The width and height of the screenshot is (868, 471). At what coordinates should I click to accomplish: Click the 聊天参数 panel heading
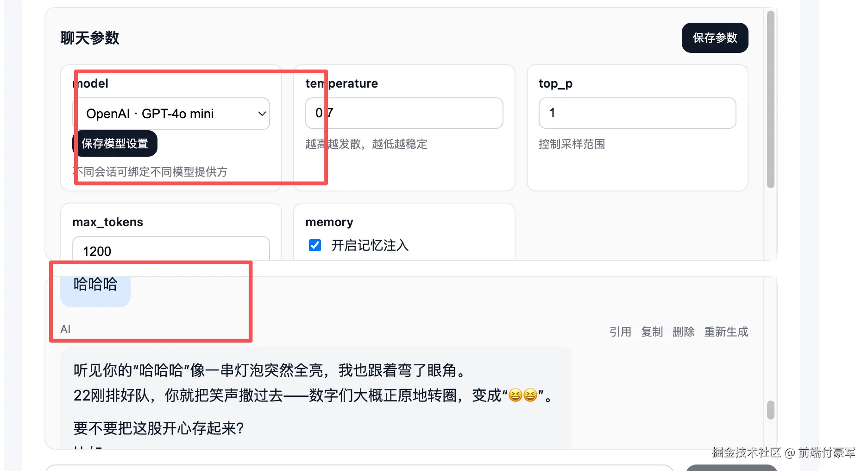pos(90,38)
